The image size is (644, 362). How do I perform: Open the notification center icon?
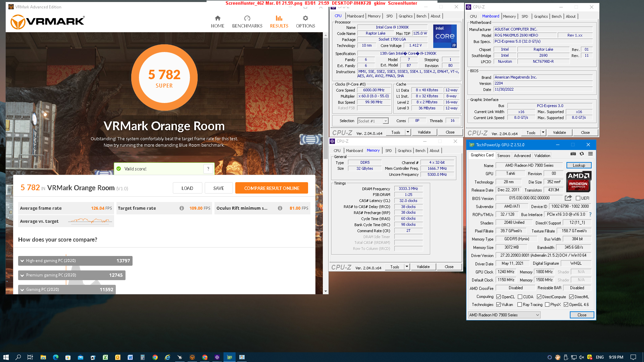(633, 357)
